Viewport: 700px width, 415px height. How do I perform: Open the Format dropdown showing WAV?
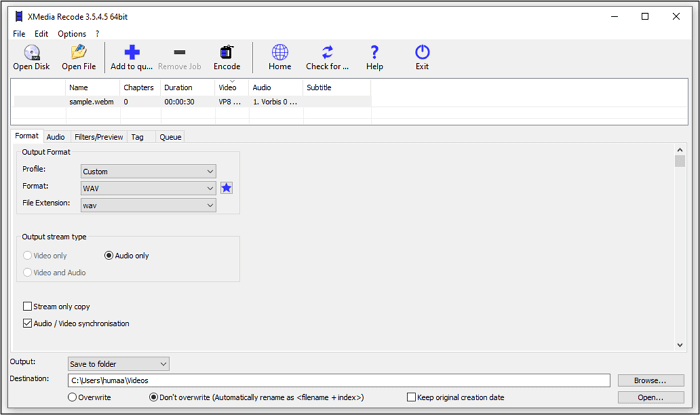[148, 188]
